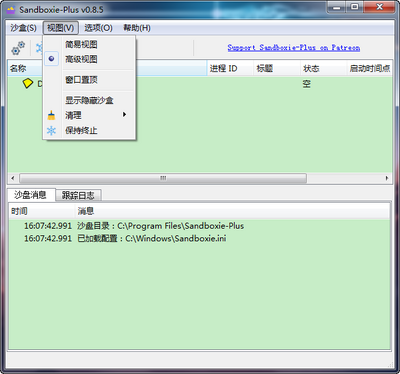Click the 时间 column header in messages

pyautogui.click(x=41, y=211)
